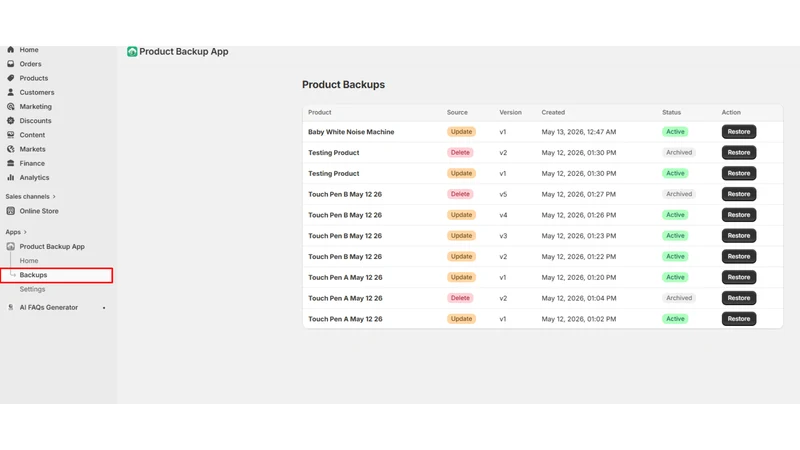Viewport: 800px width, 450px height.
Task: Click 'May 12, 2026, 01:27 PM' date
Action: 579,194
